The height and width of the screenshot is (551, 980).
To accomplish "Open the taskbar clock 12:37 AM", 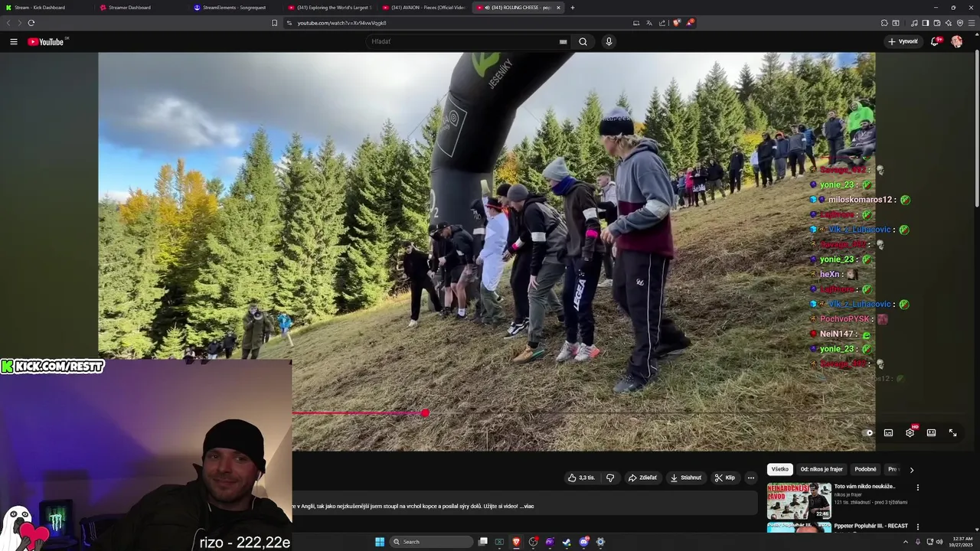I will click(961, 542).
